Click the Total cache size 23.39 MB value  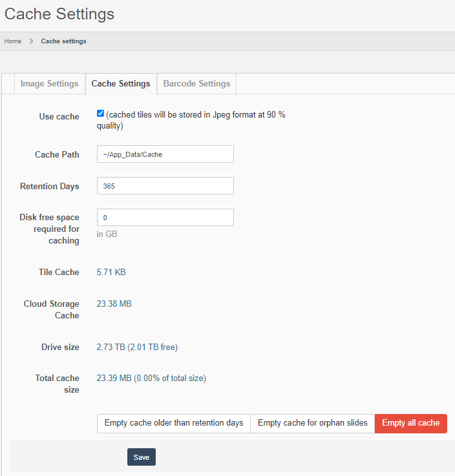[114, 378]
